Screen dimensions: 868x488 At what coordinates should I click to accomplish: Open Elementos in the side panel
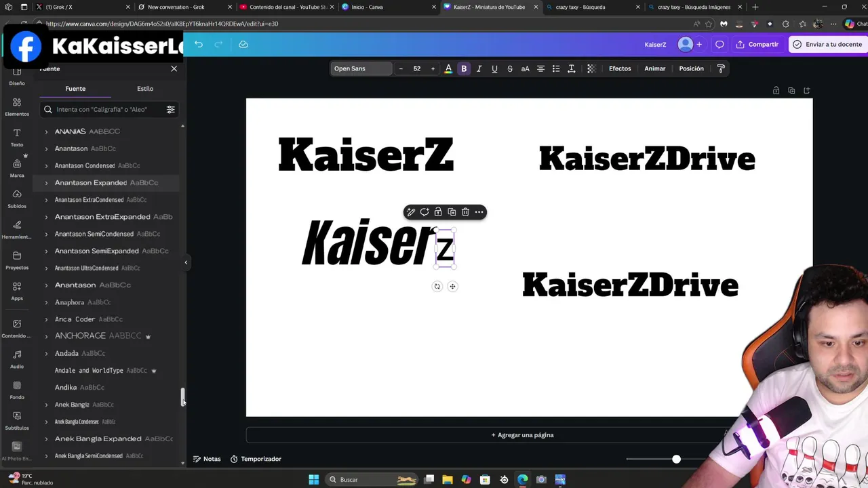(x=17, y=106)
